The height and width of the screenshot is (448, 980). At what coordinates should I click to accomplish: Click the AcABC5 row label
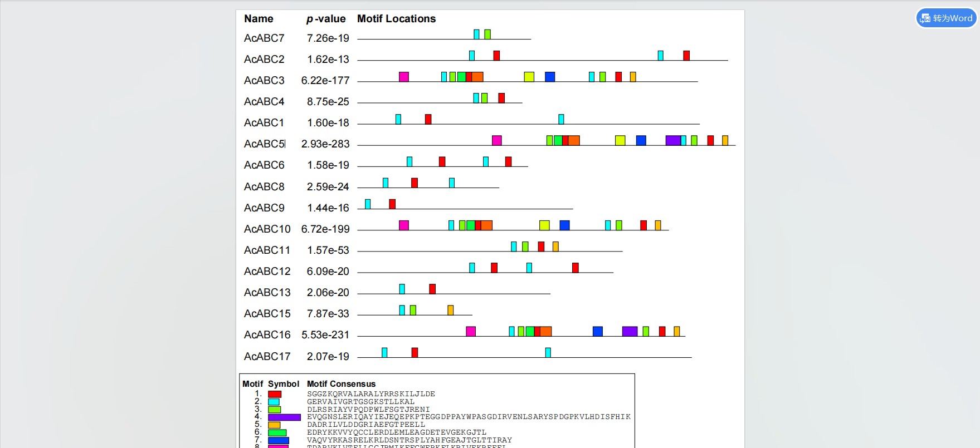pyautogui.click(x=264, y=144)
